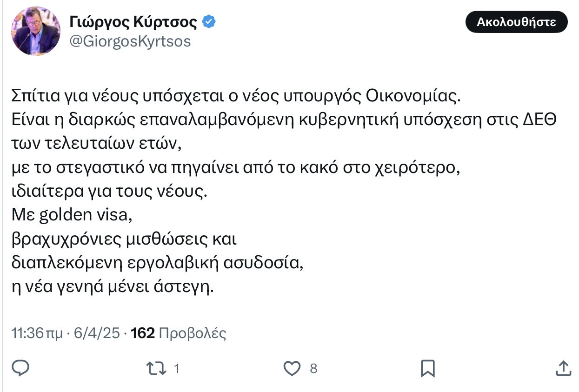Bookmark the tweet with the bookmark icon
Viewport: 579px width, 392px height.
click(427, 368)
